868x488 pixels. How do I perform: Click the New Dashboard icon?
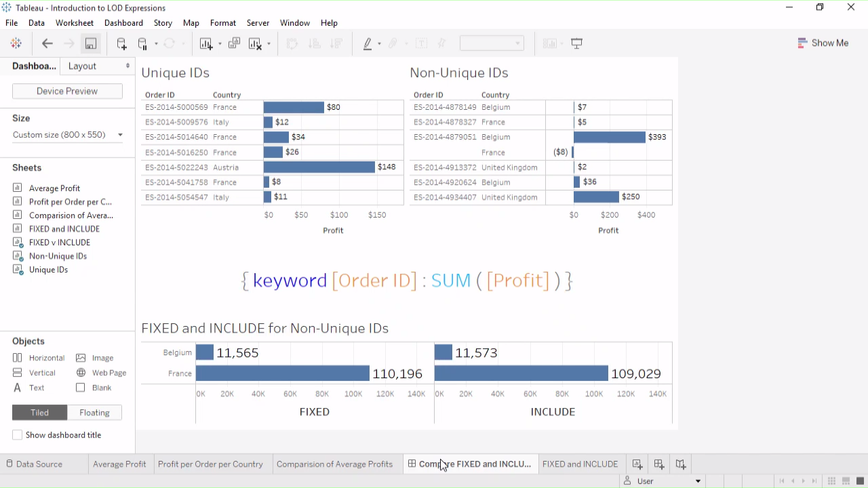[x=659, y=464]
